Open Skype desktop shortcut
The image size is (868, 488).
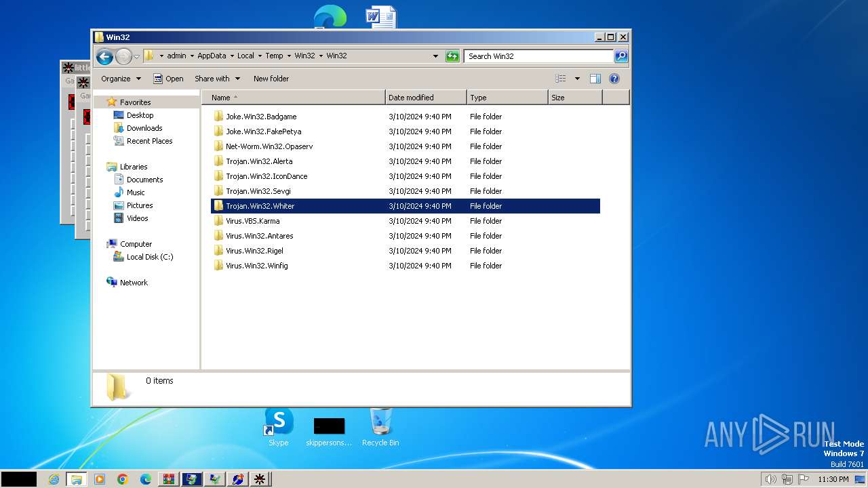[x=279, y=427]
